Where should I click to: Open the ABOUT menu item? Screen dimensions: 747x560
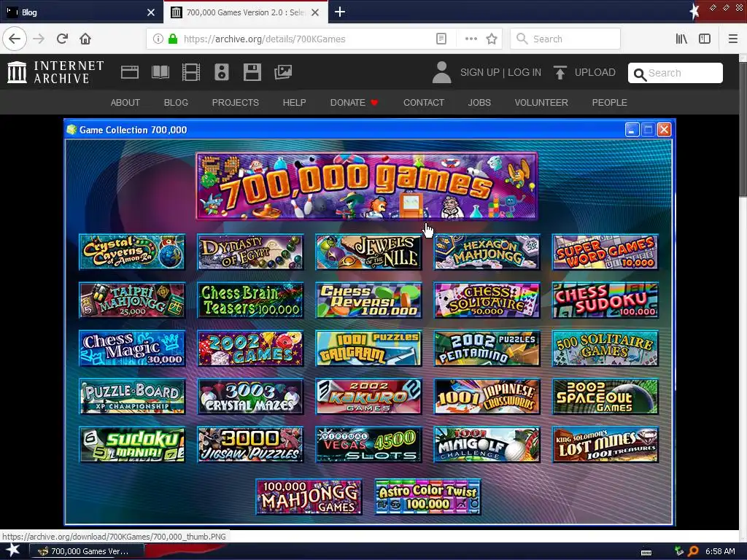[125, 102]
